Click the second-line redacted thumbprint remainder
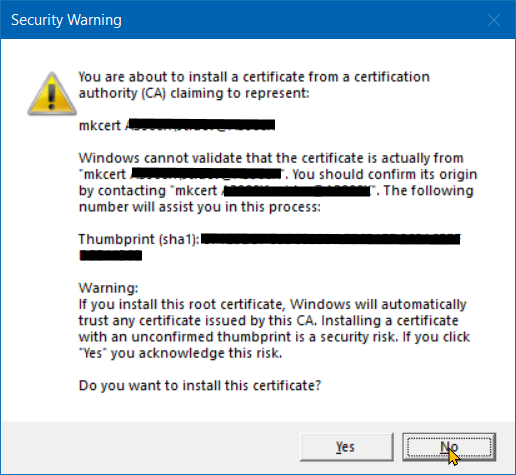The width and height of the screenshot is (516, 475). coord(111,256)
